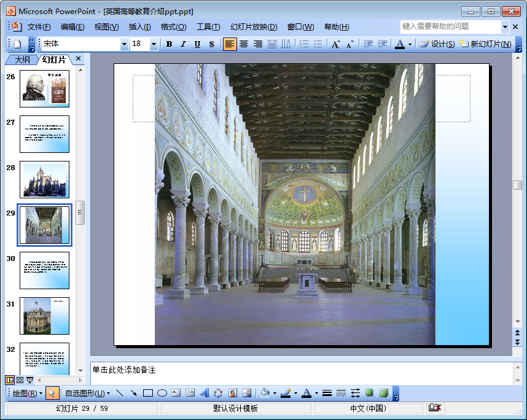Click the 新幻灯片(N) New Slide button
The image size is (527, 420).
[485, 44]
